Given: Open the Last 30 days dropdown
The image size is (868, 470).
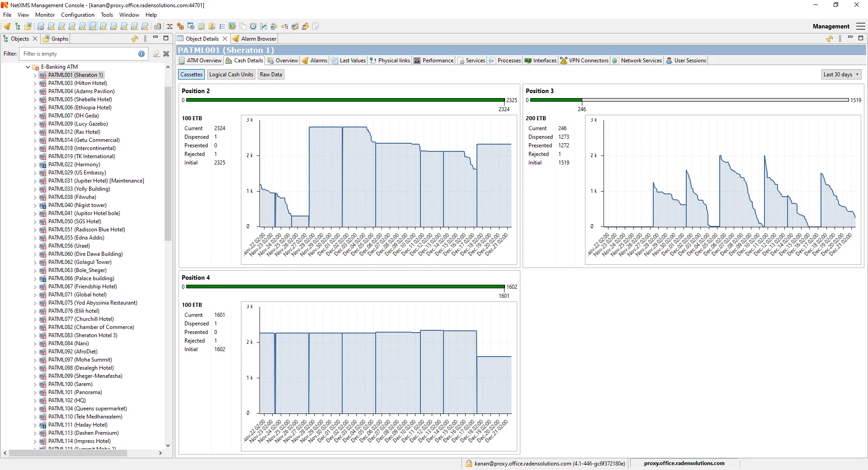Looking at the screenshot, I should (x=841, y=75).
